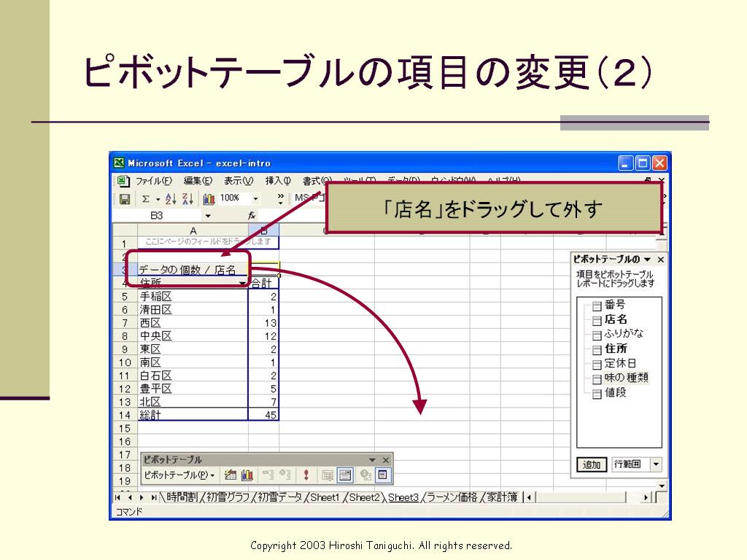The width and height of the screenshot is (747, 560).
Task: Open Chart Wizard in the main toolbar
Action: coord(209,199)
